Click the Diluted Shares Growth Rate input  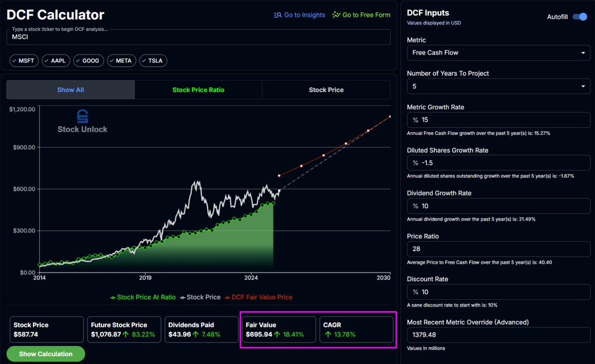point(498,163)
